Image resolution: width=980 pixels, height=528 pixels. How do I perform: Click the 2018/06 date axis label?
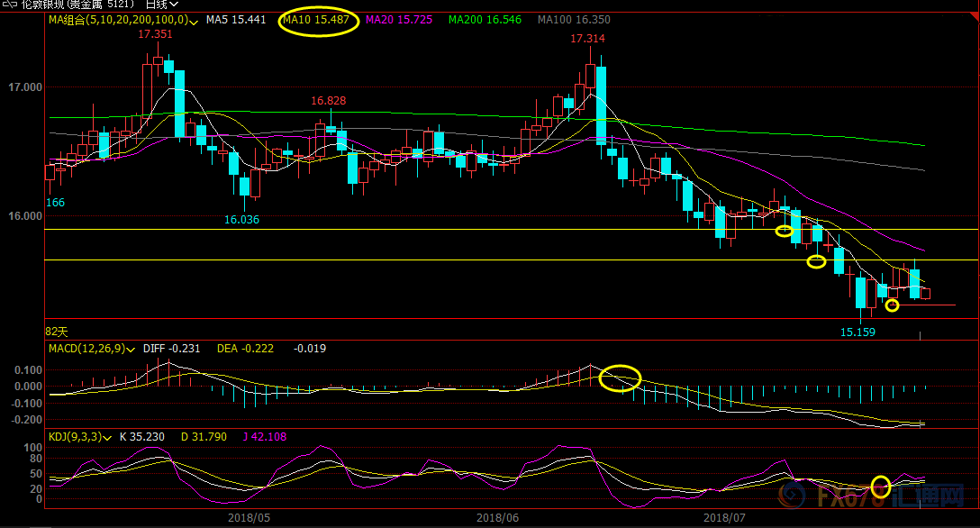tap(497, 518)
